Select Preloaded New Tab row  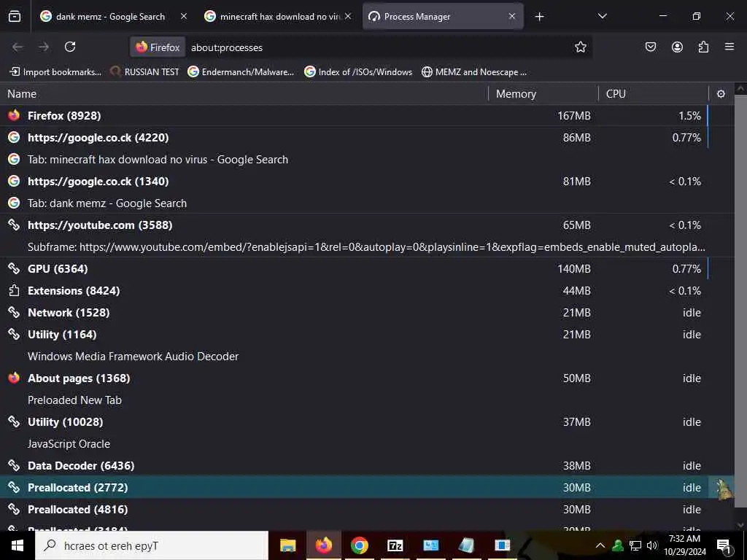[x=367, y=400]
